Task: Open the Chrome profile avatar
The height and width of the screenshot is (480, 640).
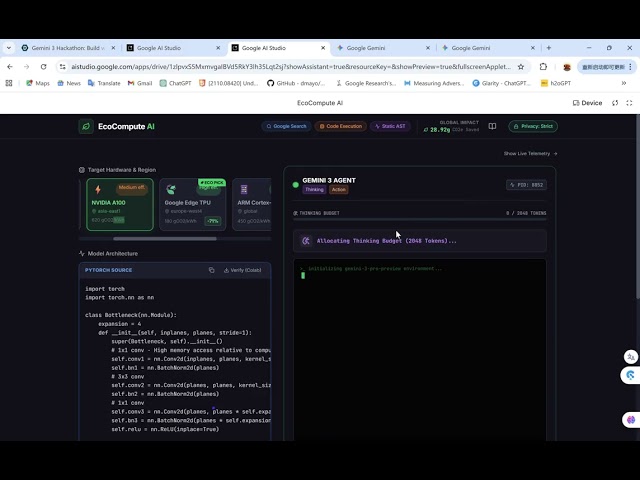Action: [x=567, y=67]
